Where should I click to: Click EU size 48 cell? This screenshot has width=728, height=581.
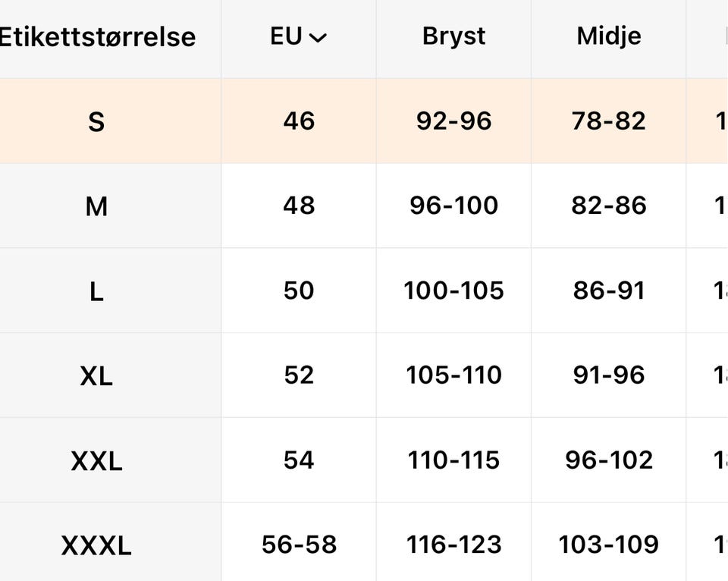pyautogui.click(x=299, y=206)
